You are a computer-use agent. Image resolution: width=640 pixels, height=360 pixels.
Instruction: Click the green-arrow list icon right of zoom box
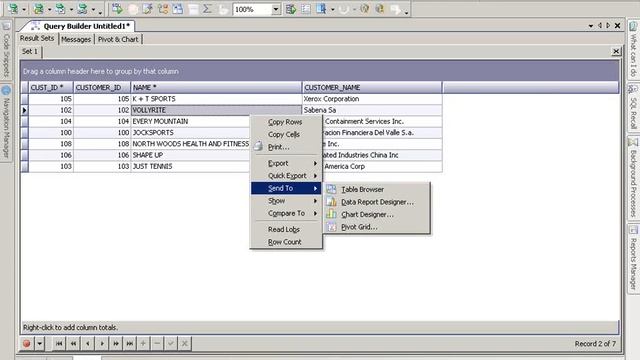291,9
